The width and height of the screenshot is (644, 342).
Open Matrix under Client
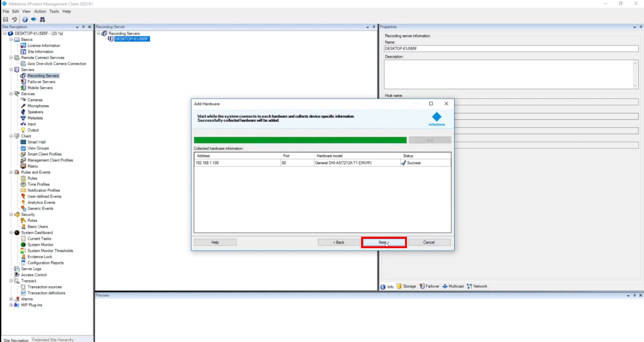click(33, 166)
